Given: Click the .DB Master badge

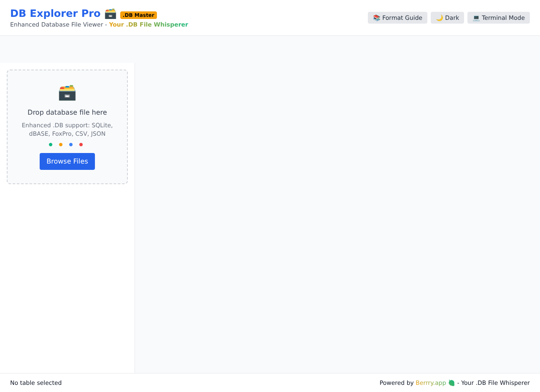Looking at the screenshot, I should pos(138,15).
